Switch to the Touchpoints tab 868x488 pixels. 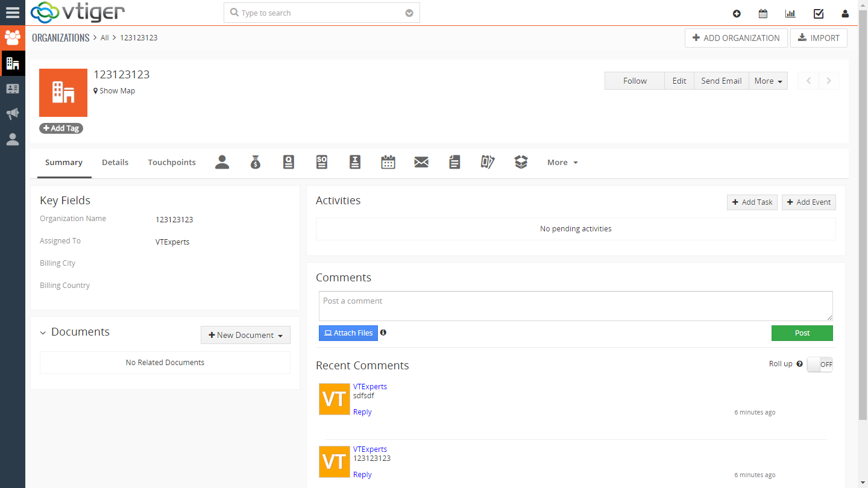tap(172, 163)
